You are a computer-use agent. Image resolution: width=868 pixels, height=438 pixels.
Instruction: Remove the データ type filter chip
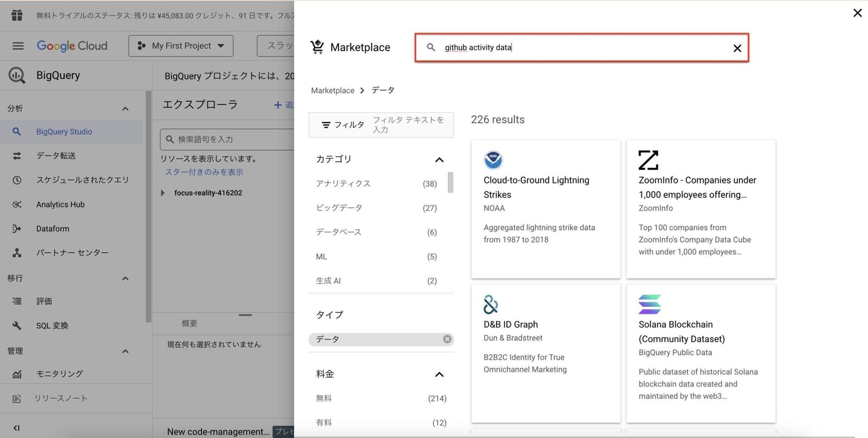[447, 339]
